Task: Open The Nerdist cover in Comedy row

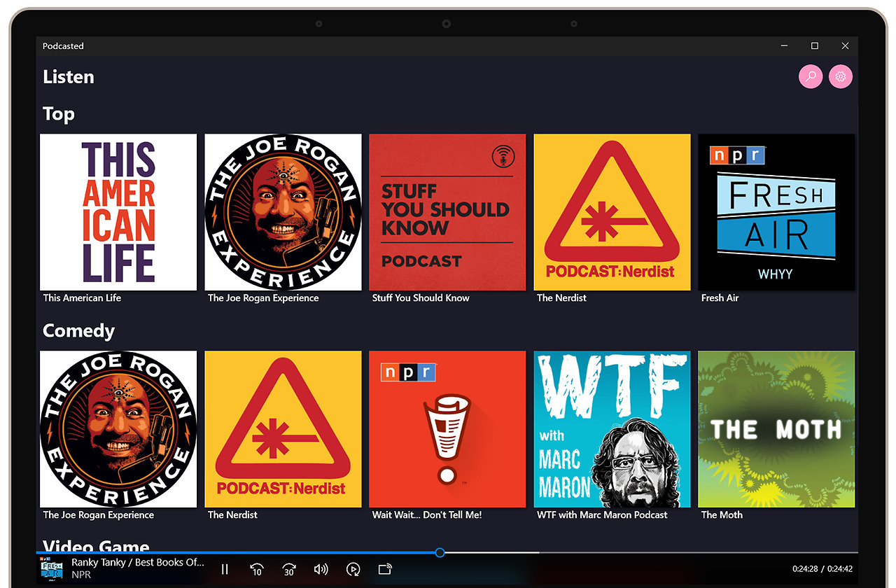Action: [283, 429]
